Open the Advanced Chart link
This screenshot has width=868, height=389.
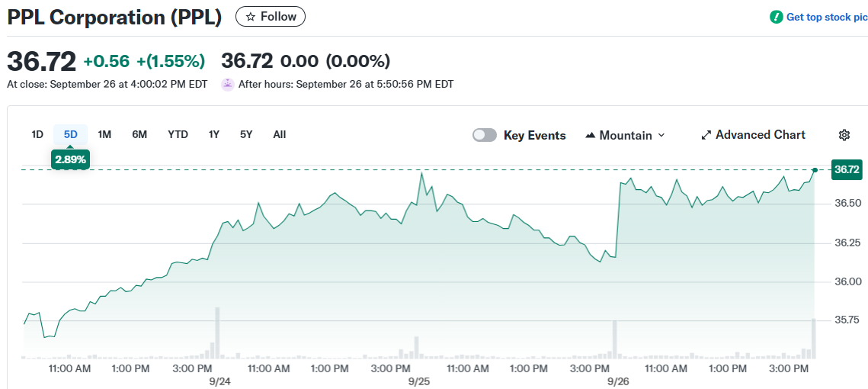[753, 135]
